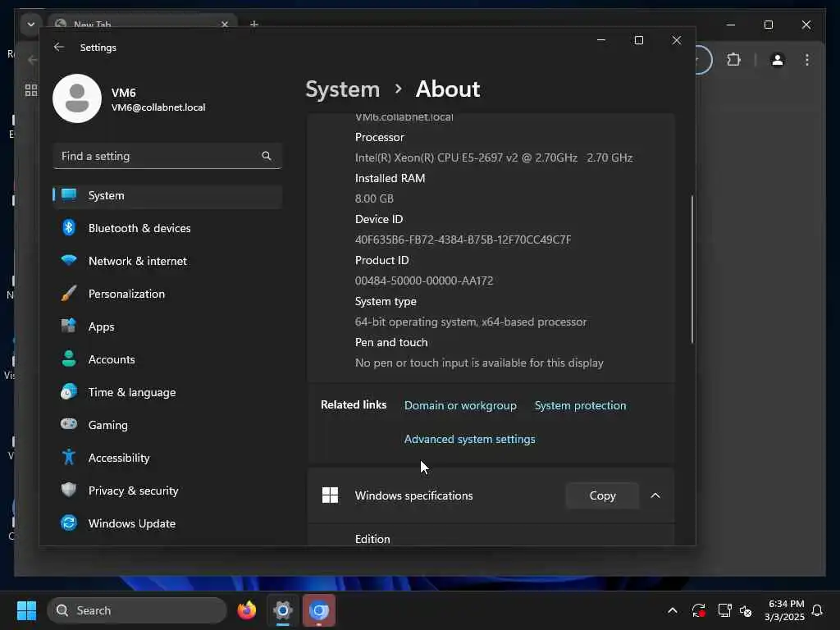
Task: Click the Settings gear icon in taskbar
Action: pos(283,610)
